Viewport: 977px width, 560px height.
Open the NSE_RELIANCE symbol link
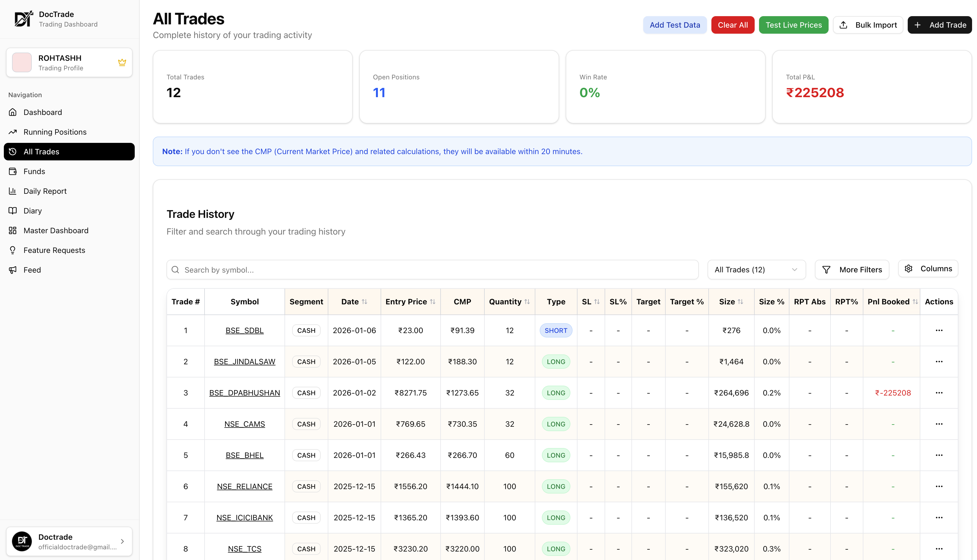point(244,487)
